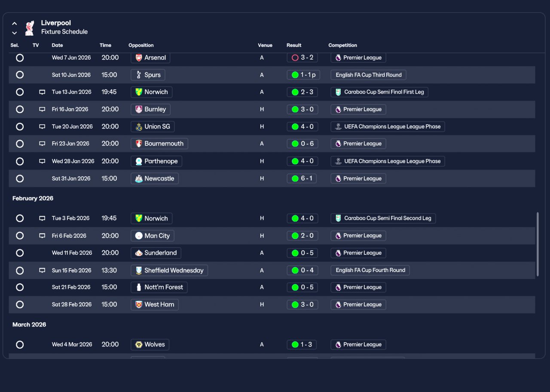
Task: Click the TV icon on 13 Jan Norwich row
Action: [x=42, y=92]
